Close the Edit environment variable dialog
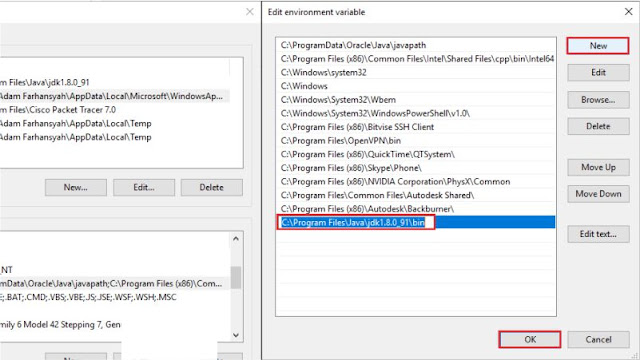Screen dimensions: 640x360 click(629, 12)
